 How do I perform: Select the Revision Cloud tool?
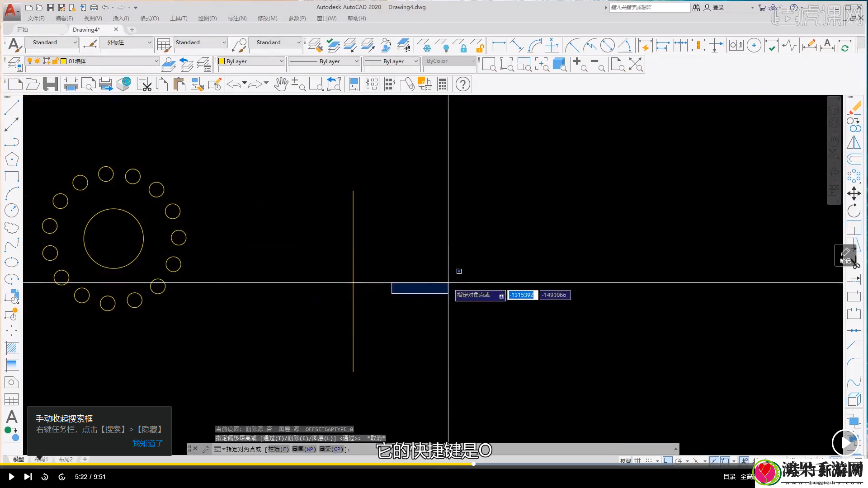click(12, 228)
